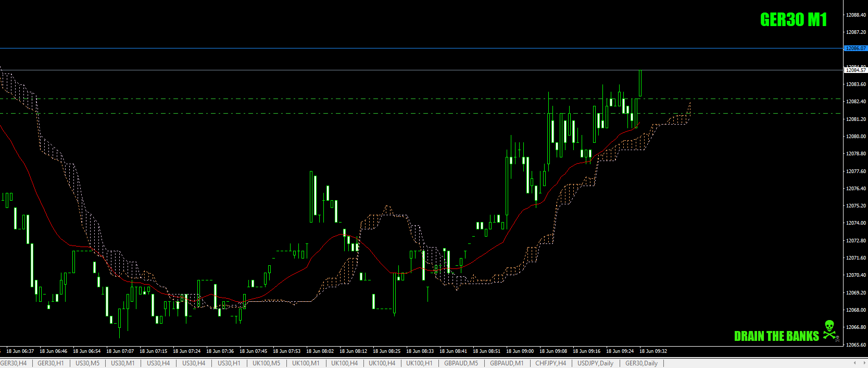Click the 18 Jun 09:00 time label
Viewport: 868px width, 368px height.
520,351
